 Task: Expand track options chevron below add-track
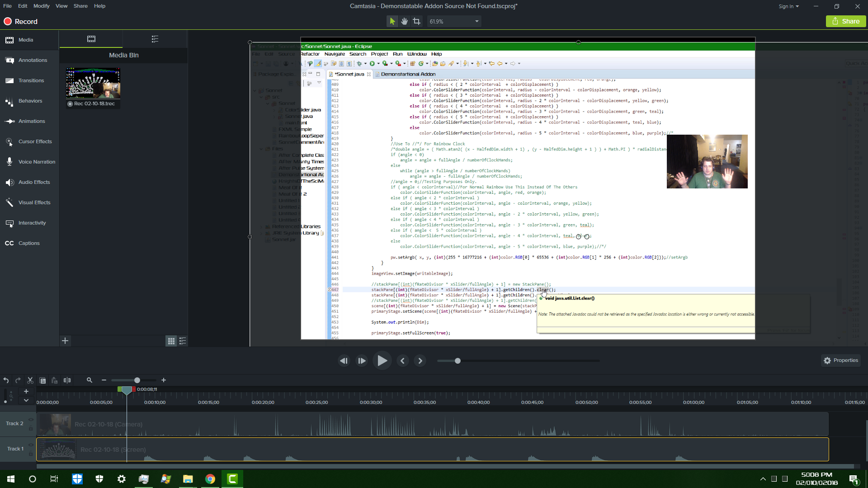(x=26, y=400)
